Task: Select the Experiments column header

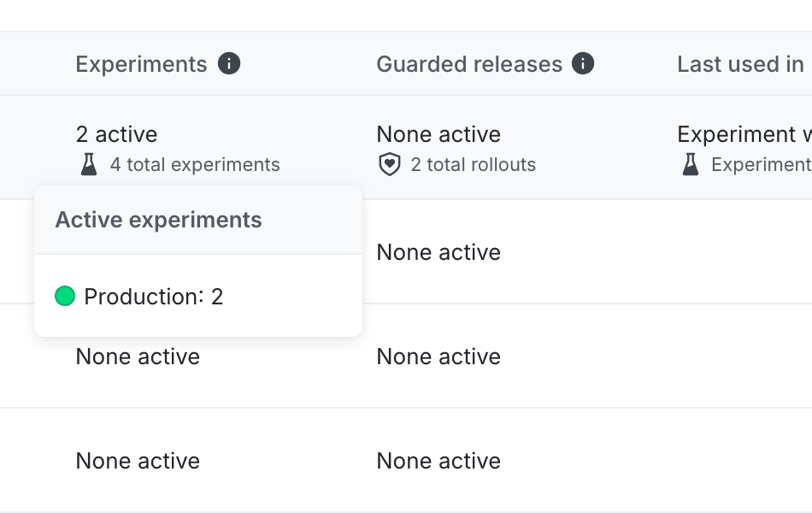Action: click(141, 63)
